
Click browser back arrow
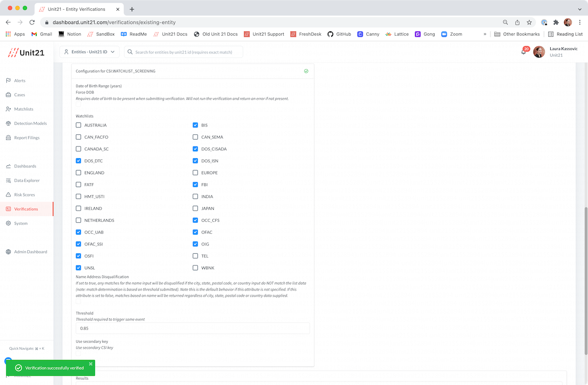(8, 22)
